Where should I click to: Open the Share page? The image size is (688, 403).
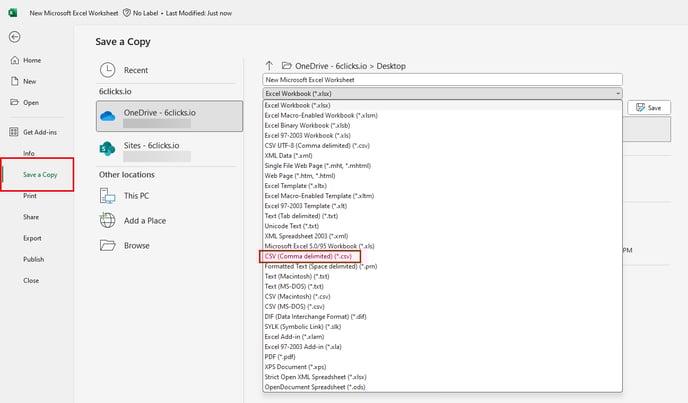tap(31, 217)
